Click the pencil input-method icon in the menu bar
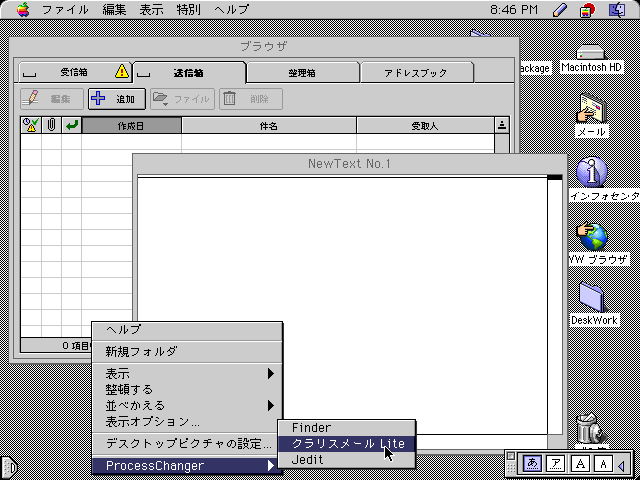This screenshot has height=480, width=640. (x=560, y=9)
